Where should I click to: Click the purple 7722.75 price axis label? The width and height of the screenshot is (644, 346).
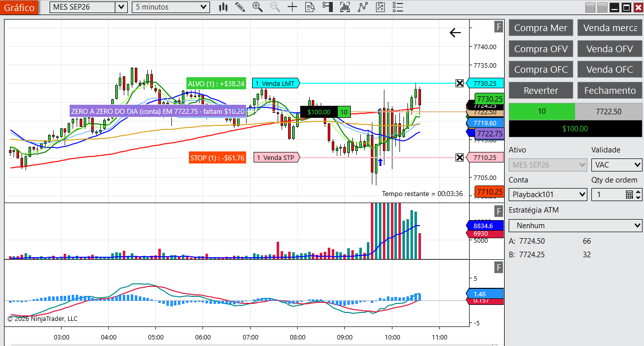pyautogui.click(x=489, y=133)
